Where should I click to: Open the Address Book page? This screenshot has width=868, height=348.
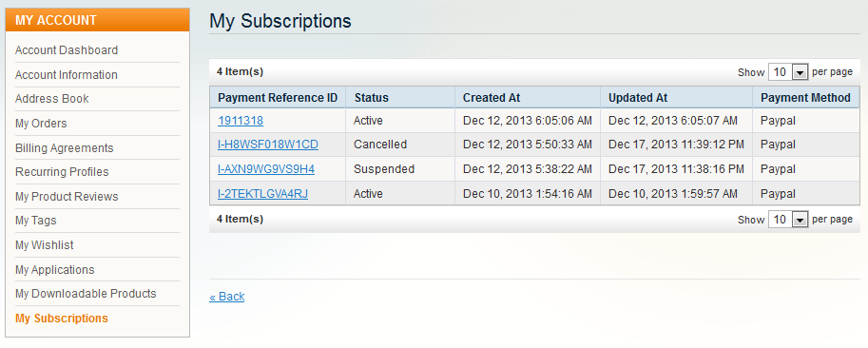coord(52,99)
